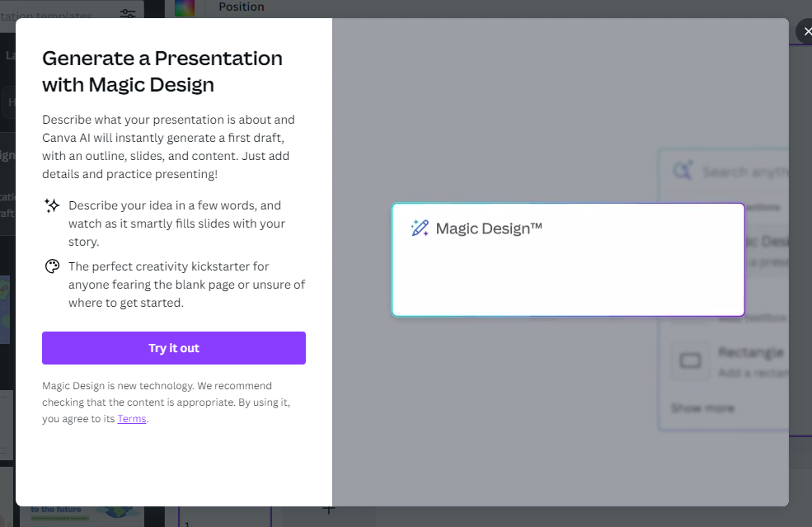
Task: Click the Magic Design wand icon
Action: tap(420, 228)
